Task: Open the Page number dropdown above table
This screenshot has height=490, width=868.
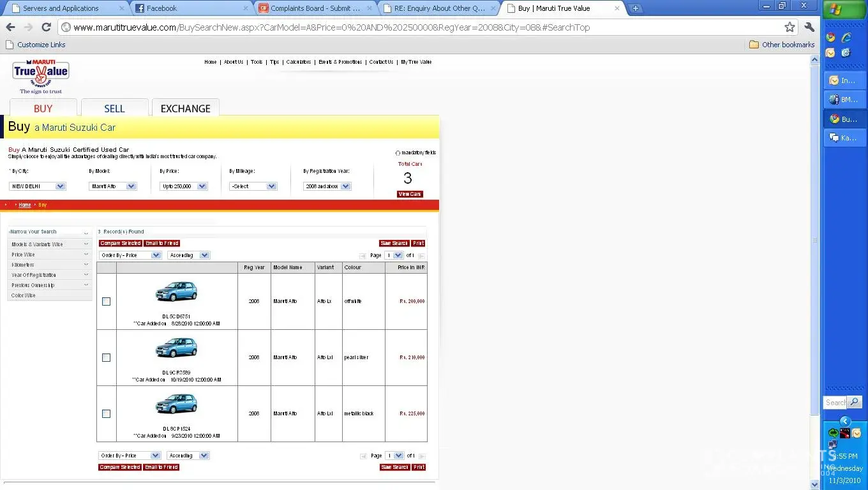Action: 394,255
